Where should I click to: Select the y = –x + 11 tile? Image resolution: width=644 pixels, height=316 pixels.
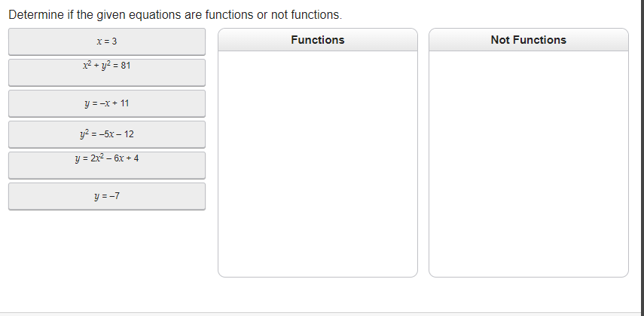click(107, 103)
